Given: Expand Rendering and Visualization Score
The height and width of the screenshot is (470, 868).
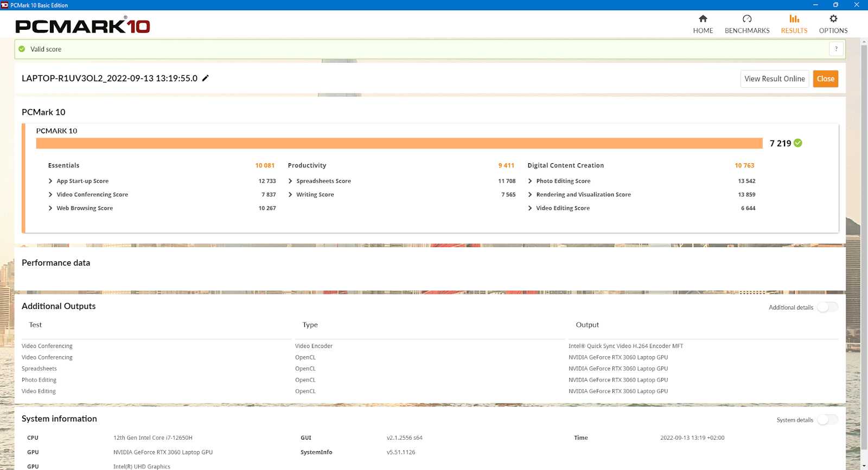Looking at the screenshot, I should [530, 195].
